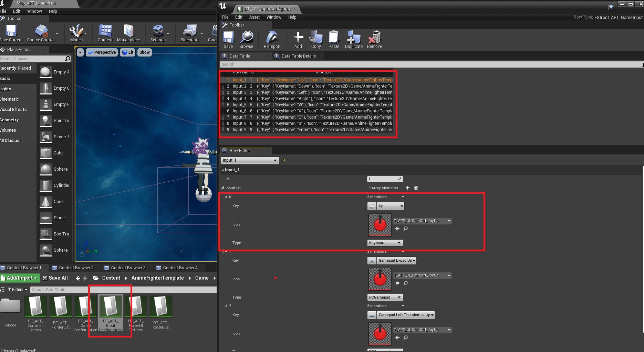
Task: Open the Keyboard type dropdown
Action: [385, 243]
